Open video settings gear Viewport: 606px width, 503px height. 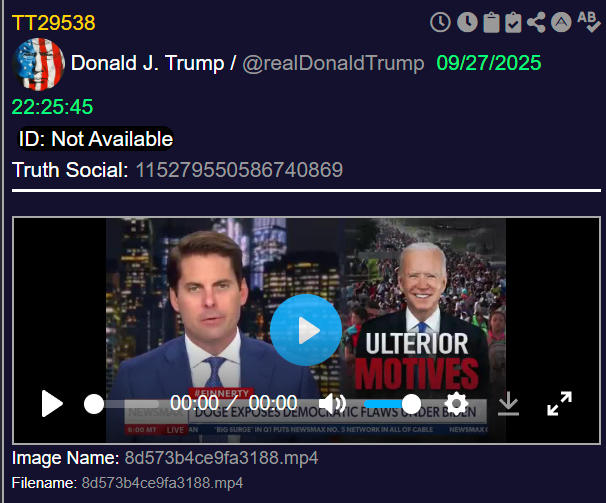click(x=456, y=404)
